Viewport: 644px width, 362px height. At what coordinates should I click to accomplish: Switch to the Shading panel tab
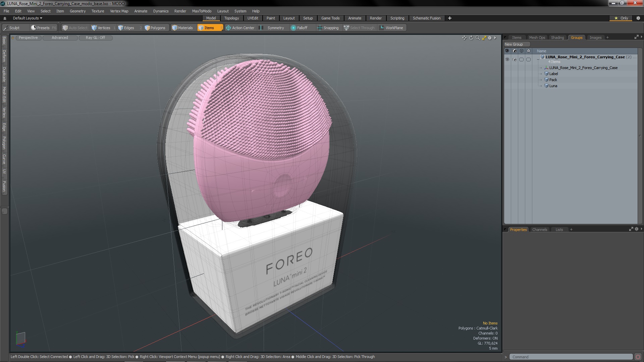(x=557, y=38)
